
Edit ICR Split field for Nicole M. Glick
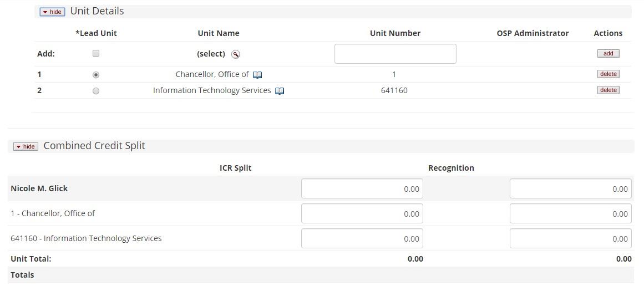tap(362, 189)
